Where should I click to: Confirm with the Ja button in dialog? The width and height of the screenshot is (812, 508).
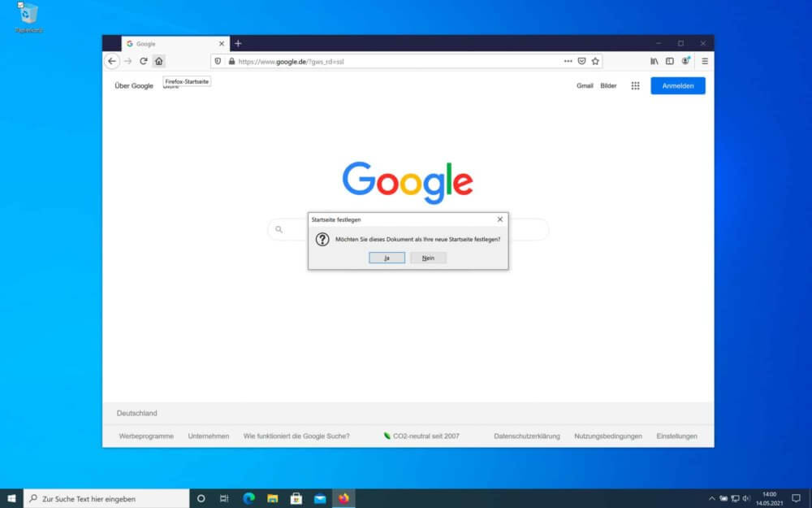[387, 258]
